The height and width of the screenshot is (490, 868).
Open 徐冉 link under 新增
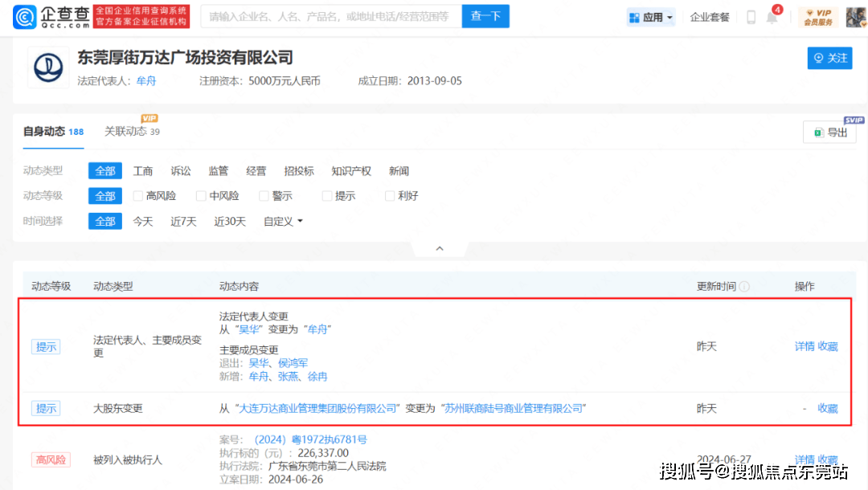317,377
